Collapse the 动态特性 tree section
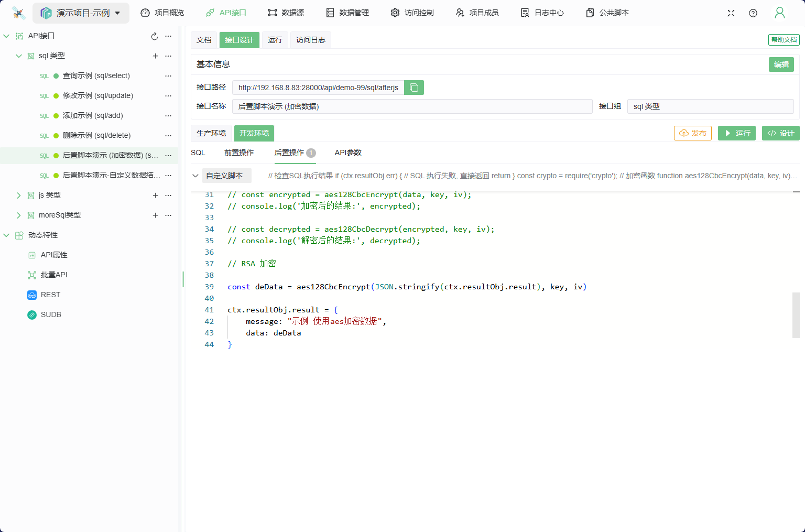Screen dimensions: 805x532 coord(6,235)
